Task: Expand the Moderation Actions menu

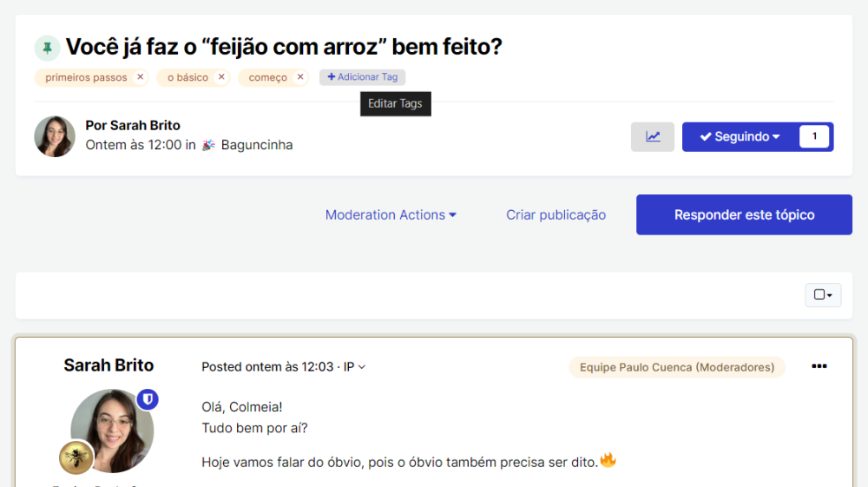Action: coord(391,214)
